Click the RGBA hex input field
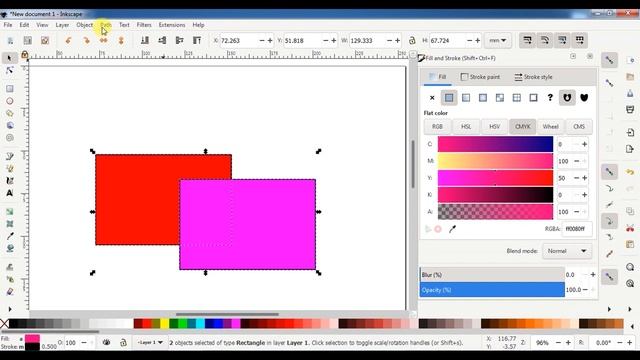Viewport: 640px width, 360px height. [x=577, y=229]
